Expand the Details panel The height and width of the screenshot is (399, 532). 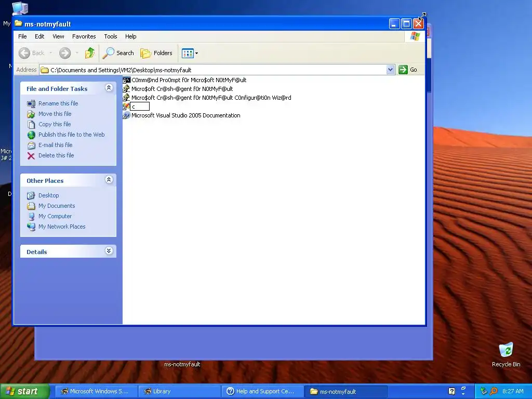(109, 251)
